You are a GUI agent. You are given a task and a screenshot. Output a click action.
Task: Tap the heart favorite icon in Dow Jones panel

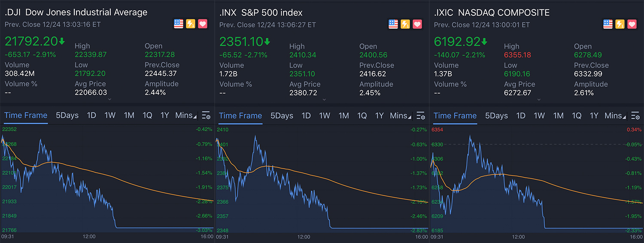coord(203,24)
